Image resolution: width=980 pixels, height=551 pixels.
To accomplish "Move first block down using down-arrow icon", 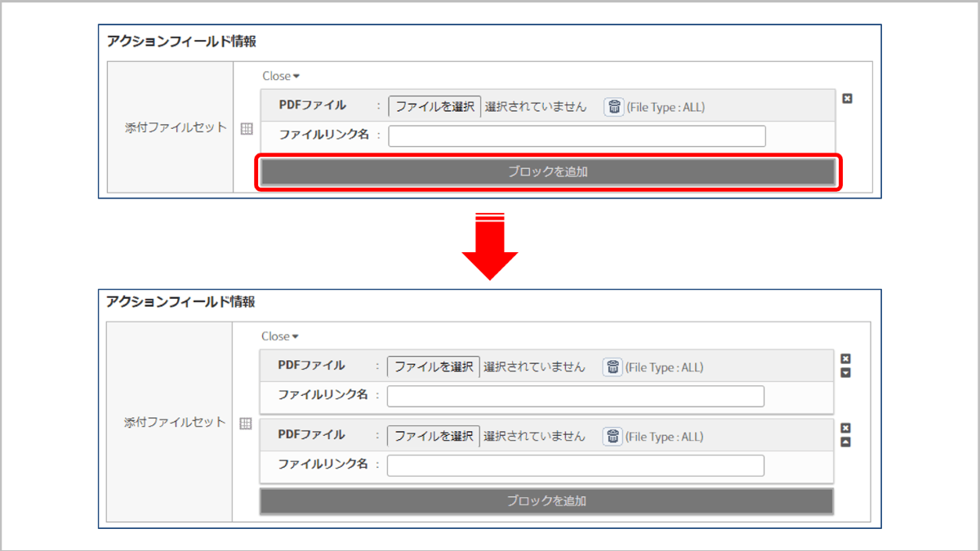I will coord(846,372).
